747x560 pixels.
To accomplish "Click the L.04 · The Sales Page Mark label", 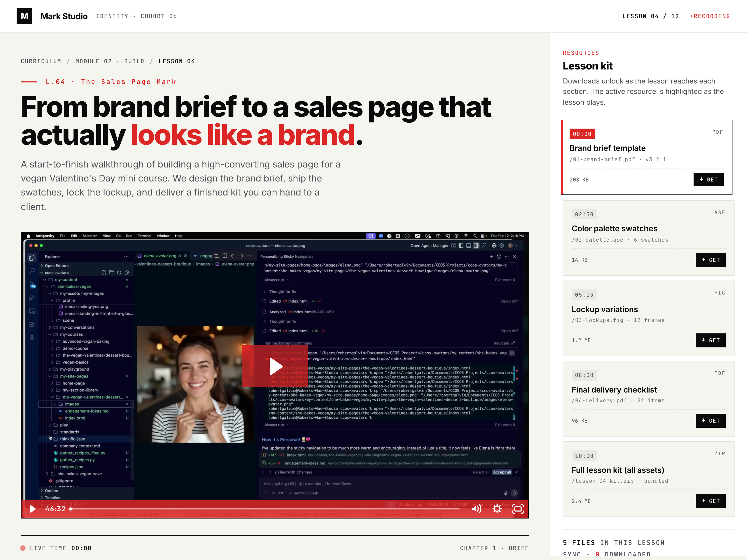I will point(111,82).
